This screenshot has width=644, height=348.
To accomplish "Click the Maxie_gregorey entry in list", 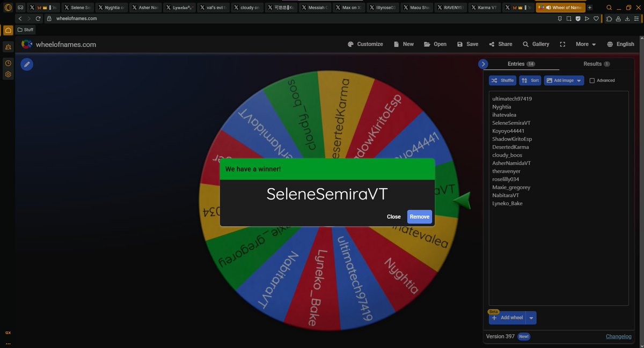I will [x=511, y=187].
